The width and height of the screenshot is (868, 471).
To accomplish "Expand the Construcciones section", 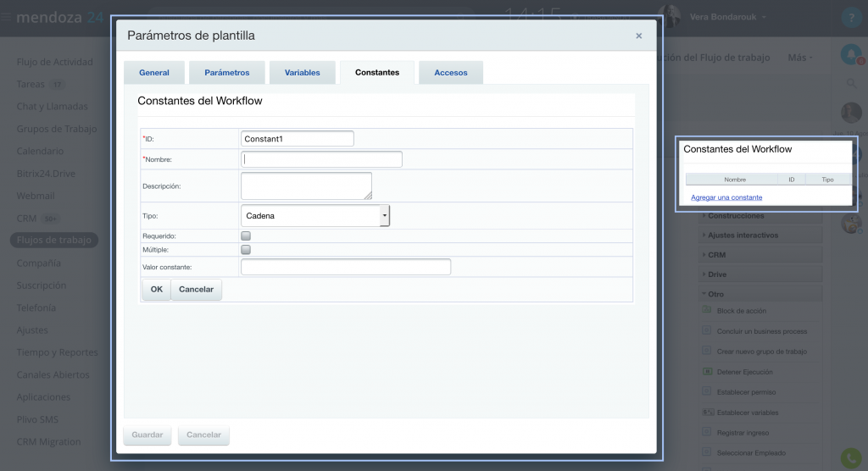I will (x=760, y=216).
